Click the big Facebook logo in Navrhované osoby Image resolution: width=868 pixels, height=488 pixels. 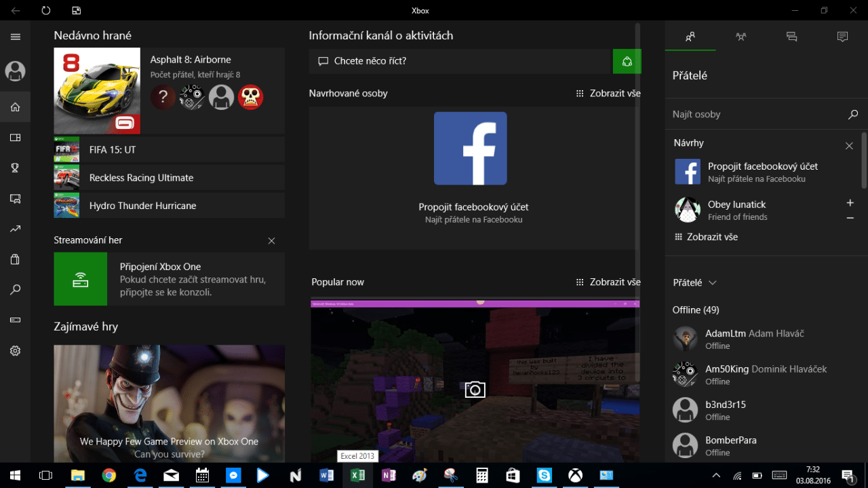point(471,149)
